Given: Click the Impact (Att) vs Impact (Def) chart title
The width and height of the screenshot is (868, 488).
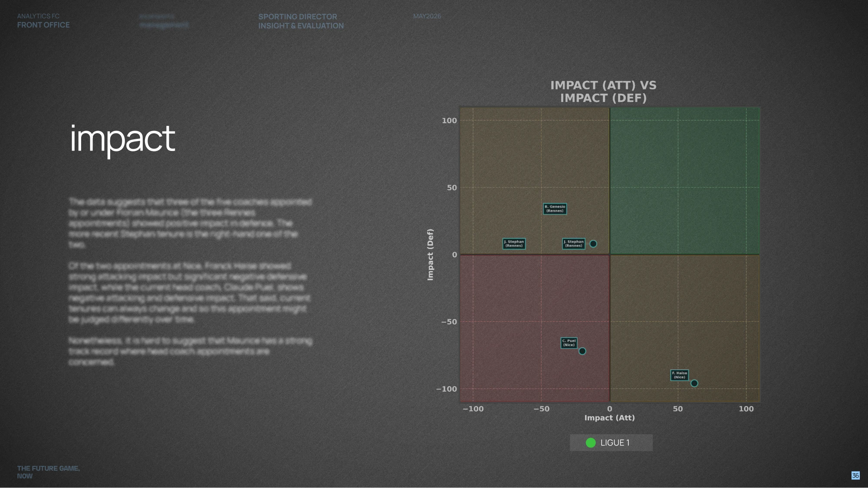Looking at the screenshot, I should point(603,92).
